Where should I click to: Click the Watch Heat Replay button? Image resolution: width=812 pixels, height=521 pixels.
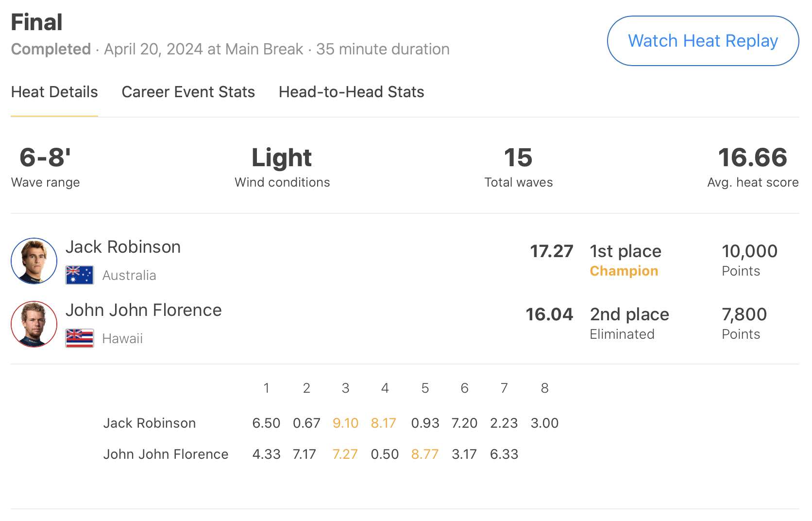703,41
